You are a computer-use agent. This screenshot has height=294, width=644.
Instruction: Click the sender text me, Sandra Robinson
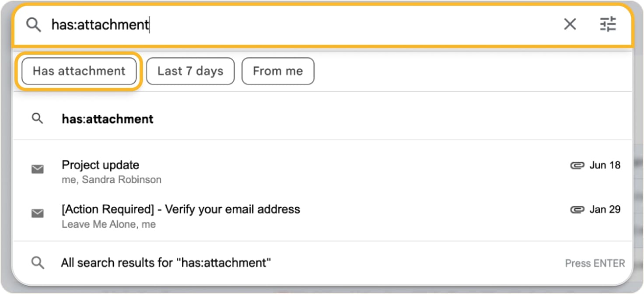coord(112,179)
